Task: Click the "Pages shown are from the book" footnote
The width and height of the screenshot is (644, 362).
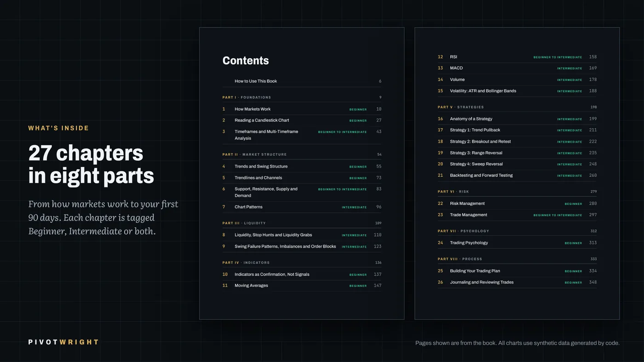Action: 517,343
